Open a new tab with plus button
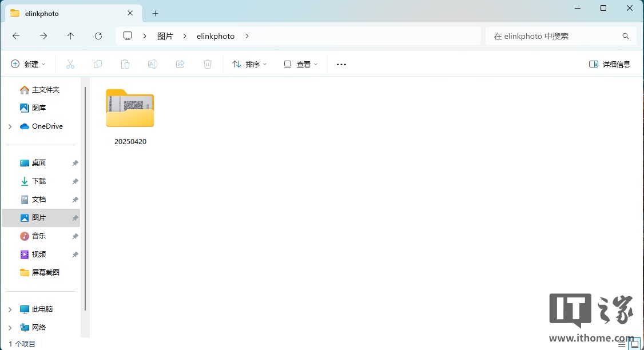644x350 pixels. (155, 13)
